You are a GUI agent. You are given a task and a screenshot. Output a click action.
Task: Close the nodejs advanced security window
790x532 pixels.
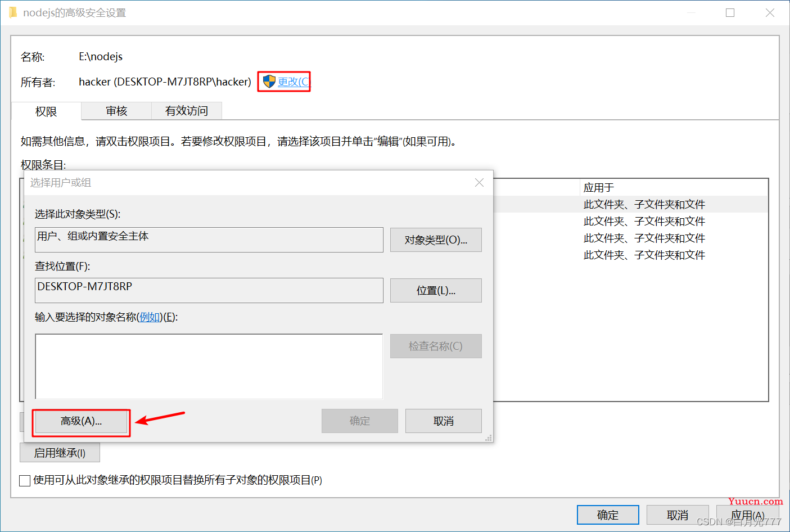(770, 12)
